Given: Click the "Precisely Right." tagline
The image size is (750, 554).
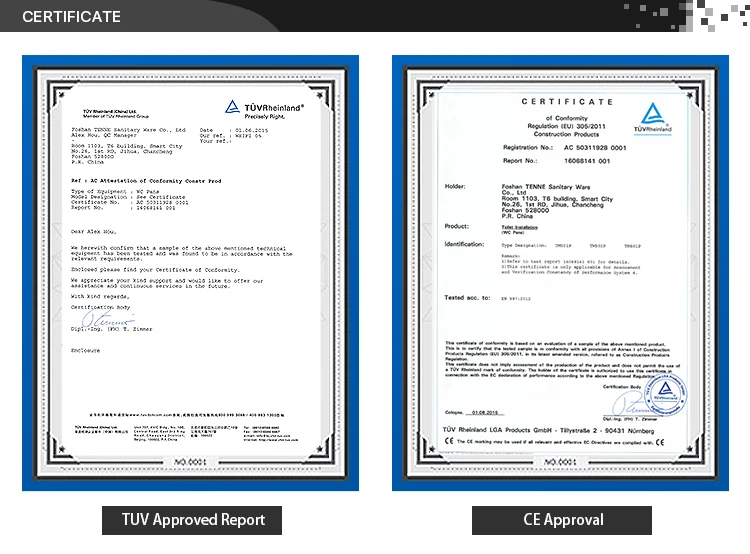Looking at the screenshot, I should coord(265,116).
